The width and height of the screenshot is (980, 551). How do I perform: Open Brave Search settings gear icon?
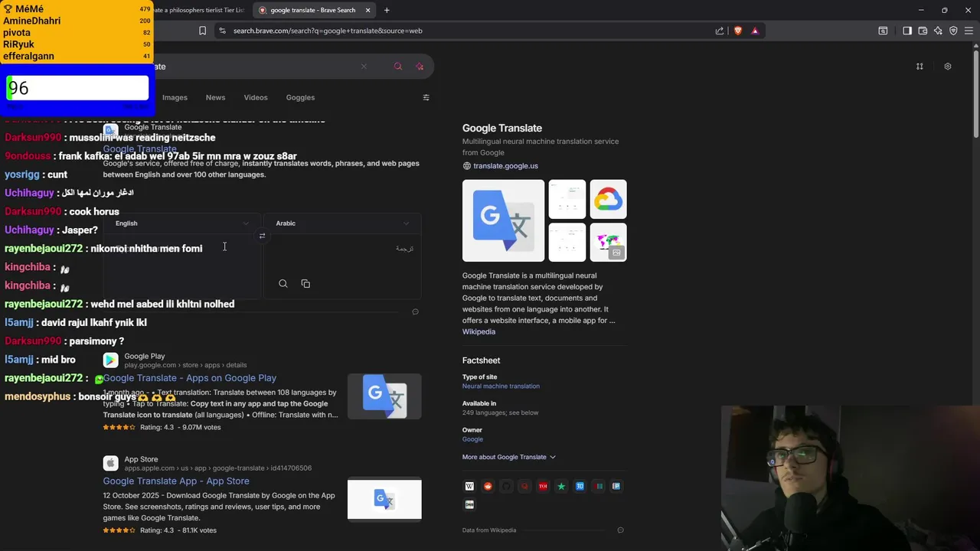pyautogui.click(x=947, y=67)
